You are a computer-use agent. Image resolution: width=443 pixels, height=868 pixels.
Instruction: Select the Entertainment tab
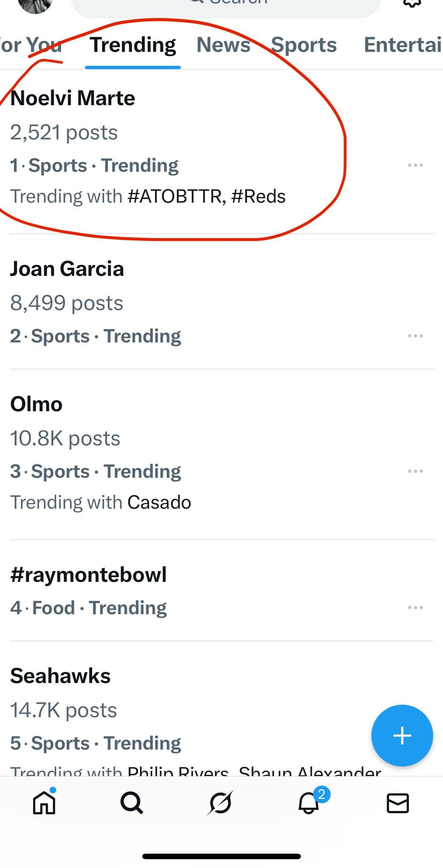[403, 45]
